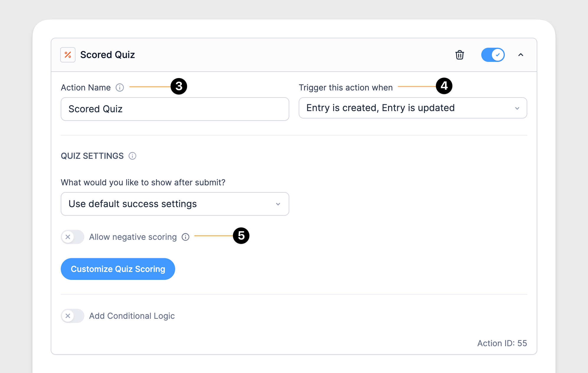Viewport: 588px width, 373px height.
Task: Click the Action ID: 55 text
Action: tap(502, 343)
